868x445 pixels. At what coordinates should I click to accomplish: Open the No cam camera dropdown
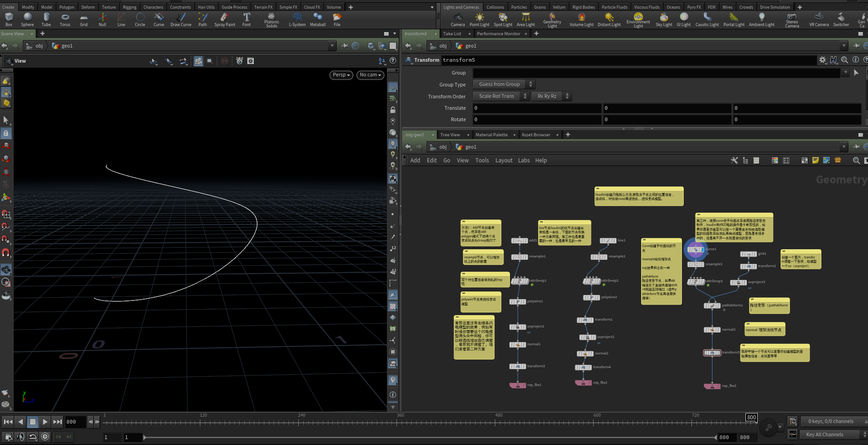click(370, 75)
